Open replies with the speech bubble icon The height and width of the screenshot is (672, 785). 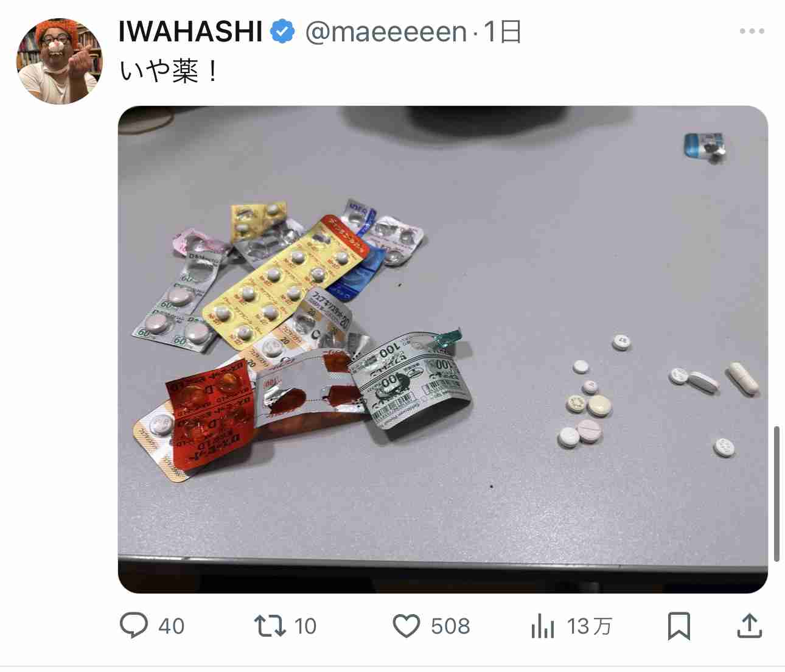point(133,626)
